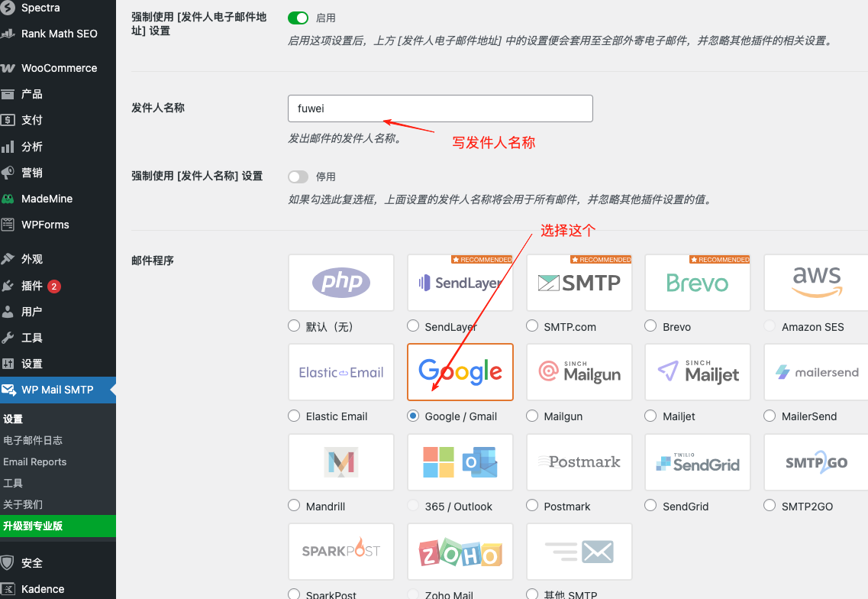Disable the 强制使用发件人电子邮件地址 toggle
Viewport: 868px width, 599px height.
click(x=298, y=17)
